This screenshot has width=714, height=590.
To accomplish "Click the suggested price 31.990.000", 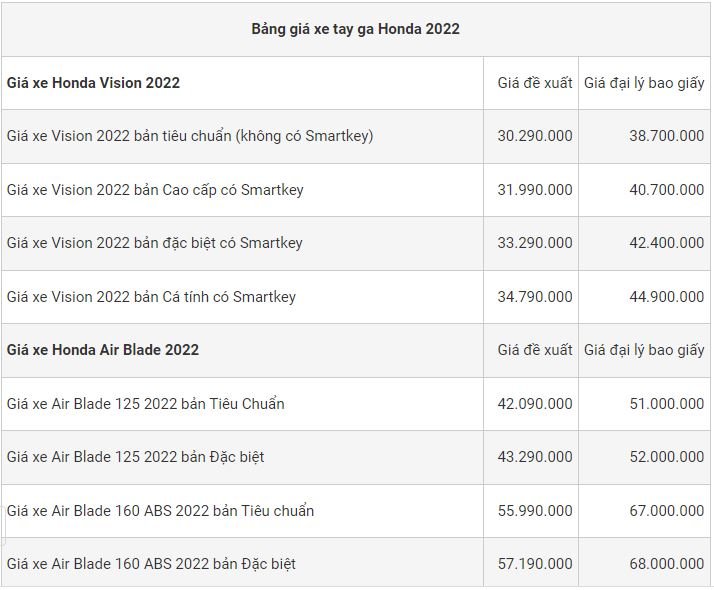I will [x=535, y=189].
